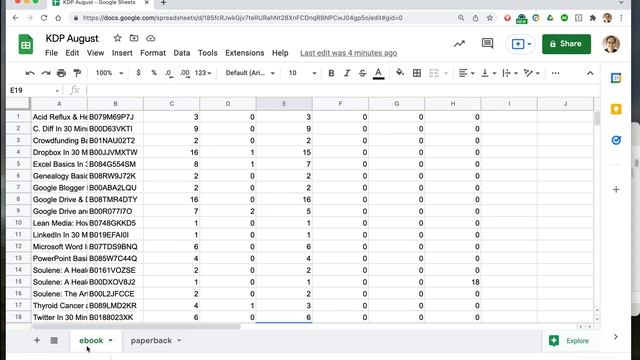Select column E header
This screenshot has width=640, height=360.
(284, 104)
